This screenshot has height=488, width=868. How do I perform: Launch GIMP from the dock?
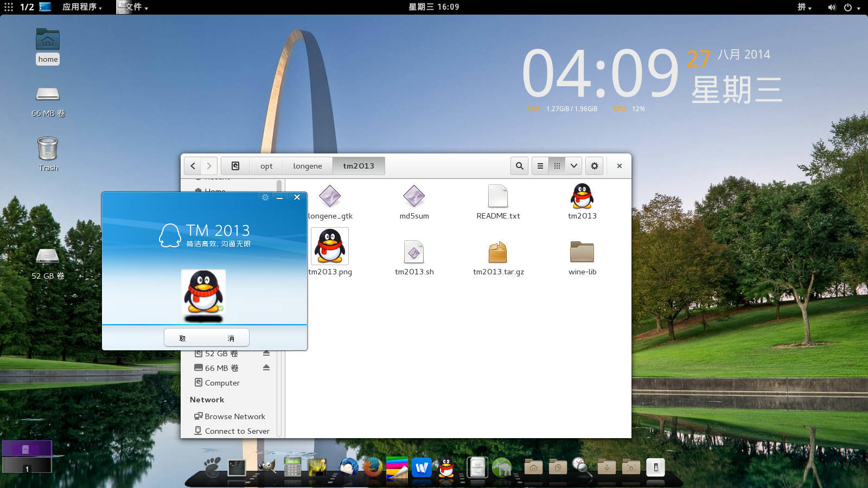point(266,467)
